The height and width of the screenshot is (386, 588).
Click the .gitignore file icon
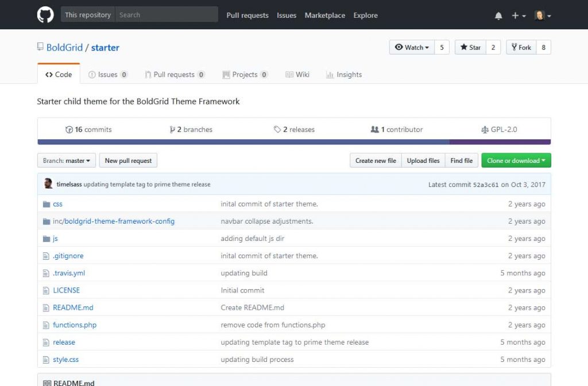[x=46, y=256]
